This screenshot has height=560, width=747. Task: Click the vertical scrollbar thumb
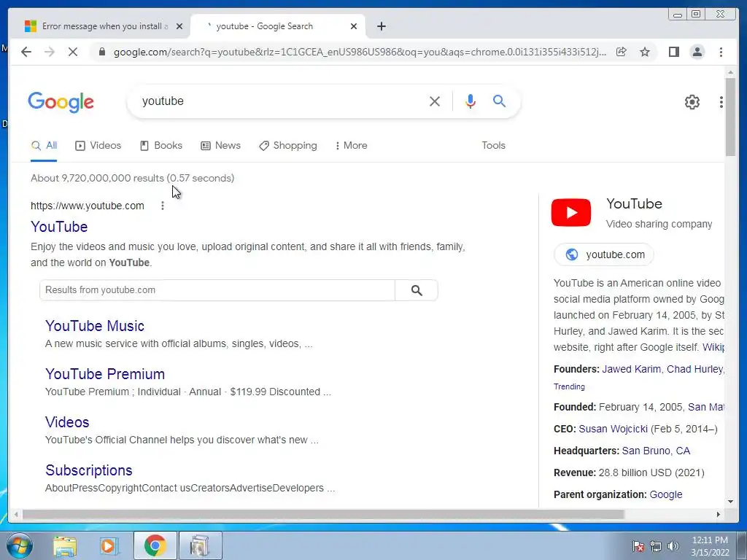coord(730,117)
